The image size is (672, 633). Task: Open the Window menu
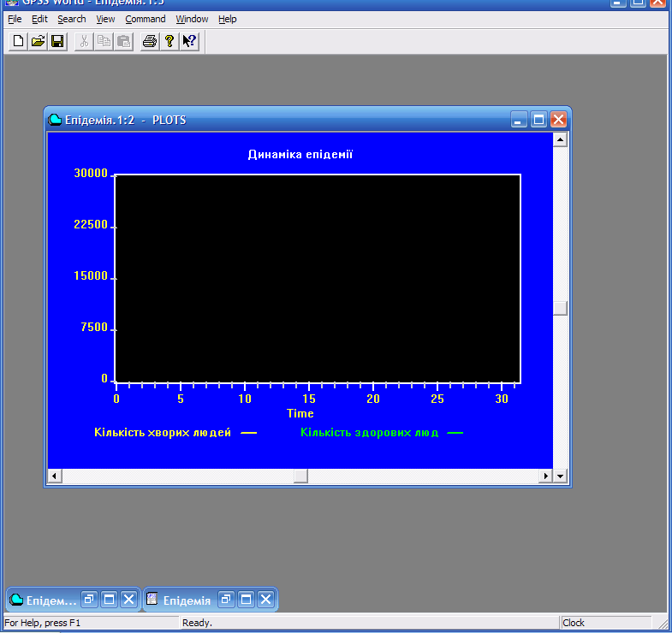point(192,20)
